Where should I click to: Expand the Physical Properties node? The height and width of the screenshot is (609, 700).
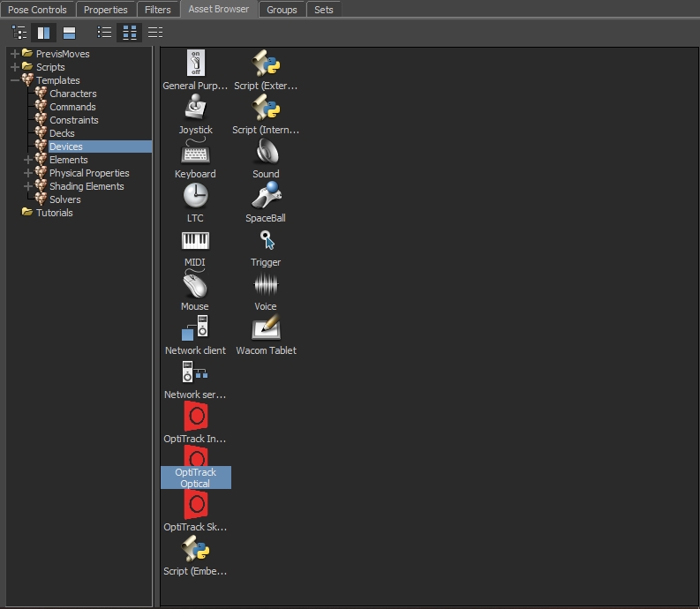[x=28, y=173]
